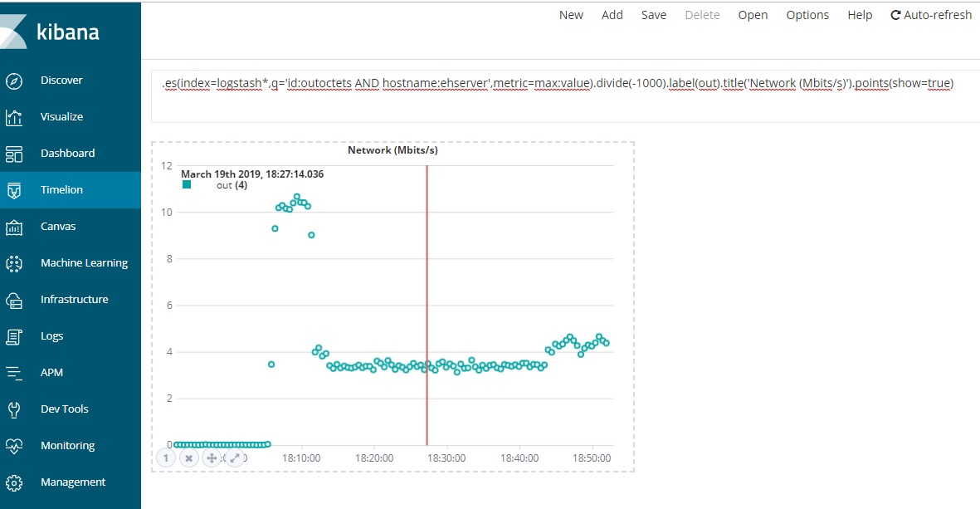Open the Discover app
This screenshot has width=980, height=509.
(62, 80)
